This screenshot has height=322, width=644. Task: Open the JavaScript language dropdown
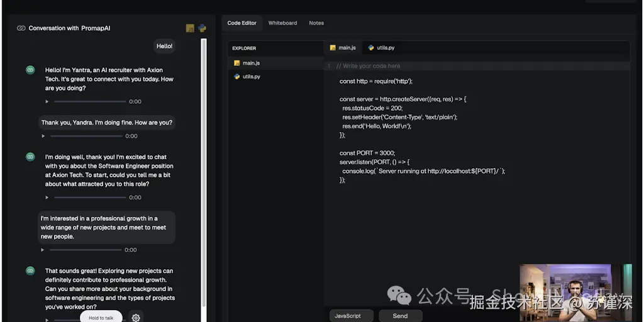point(351,316)
